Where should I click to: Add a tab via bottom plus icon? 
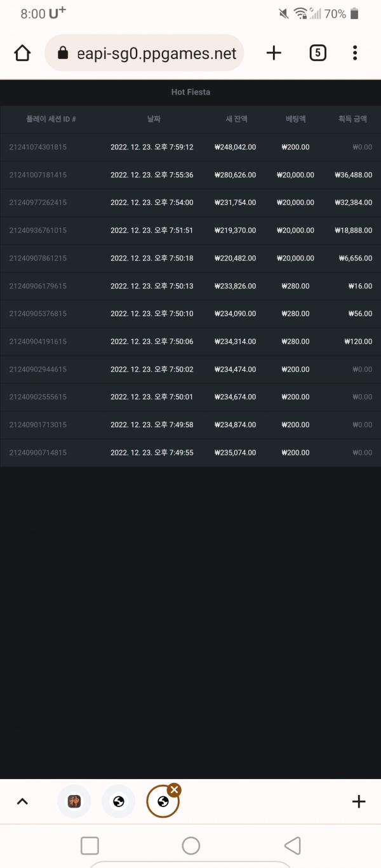pyautogui.click(x=359, y=801)
